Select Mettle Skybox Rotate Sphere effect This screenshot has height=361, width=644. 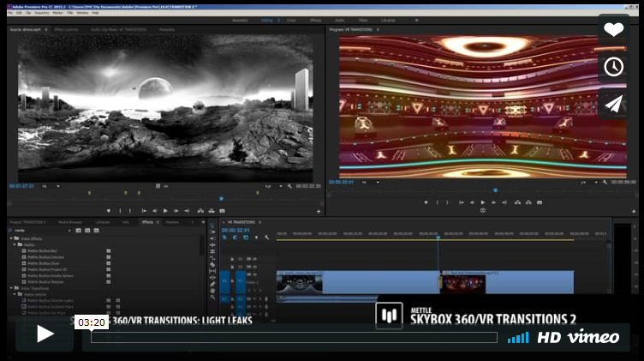coord(51,275)
